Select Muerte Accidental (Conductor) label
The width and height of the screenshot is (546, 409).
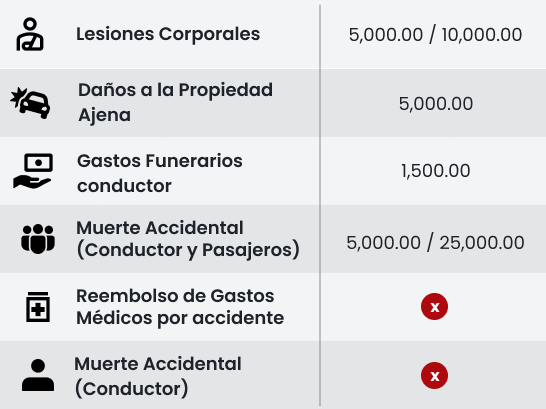click(x=158, y=376)
